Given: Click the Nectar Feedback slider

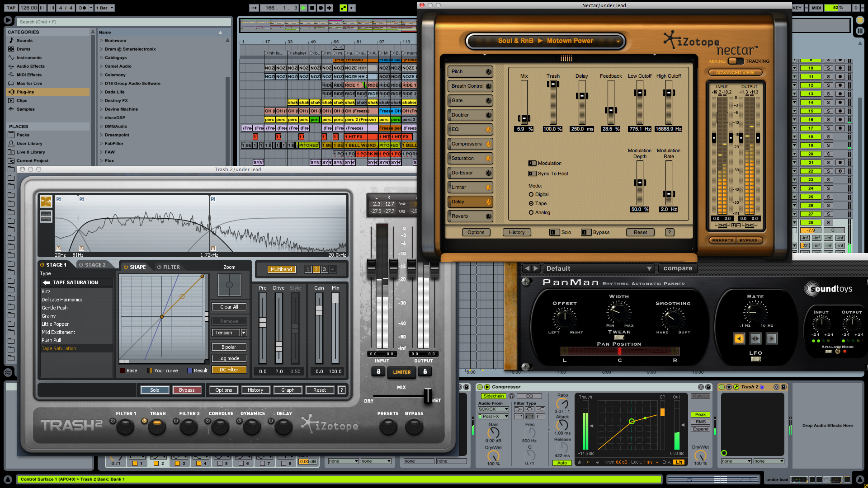Looking at the screenshot, I should click(611, 111).
